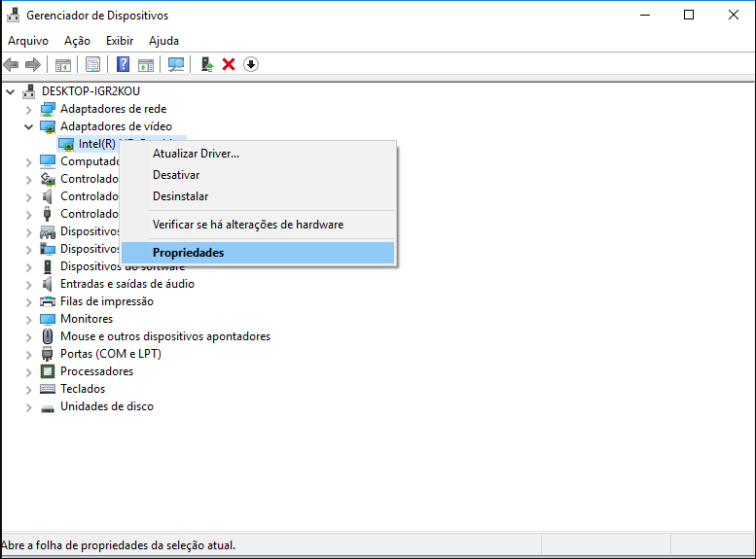The height and width of the screenshot is (559, 756).
Task: Open Propriedades from the context menu
Action: click(258, 253)
